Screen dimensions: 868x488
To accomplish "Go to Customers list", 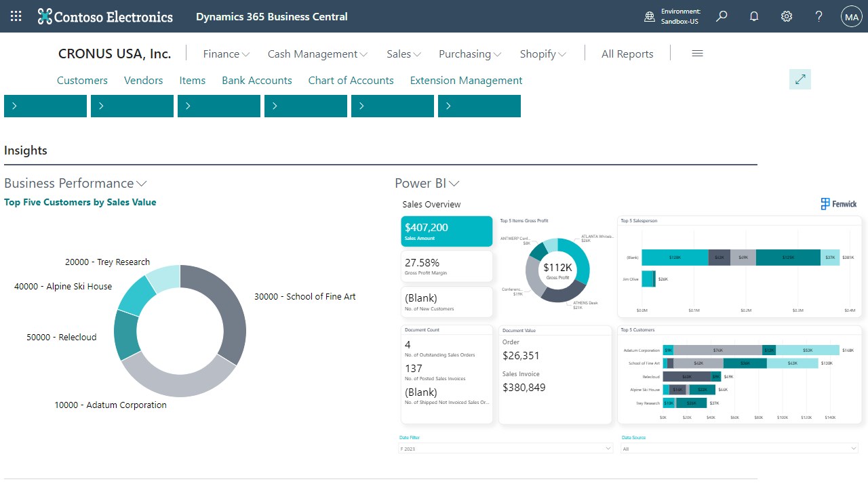I will click(x=82, y=80).
